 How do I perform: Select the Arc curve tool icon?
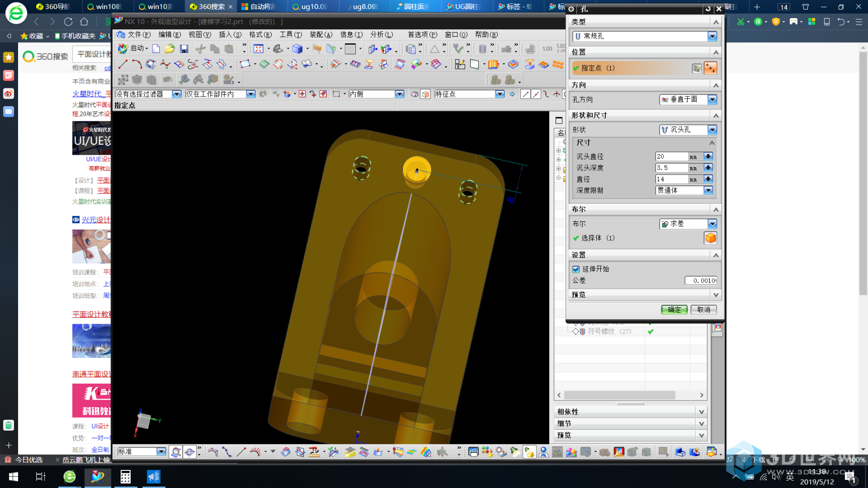coord(137,64)
